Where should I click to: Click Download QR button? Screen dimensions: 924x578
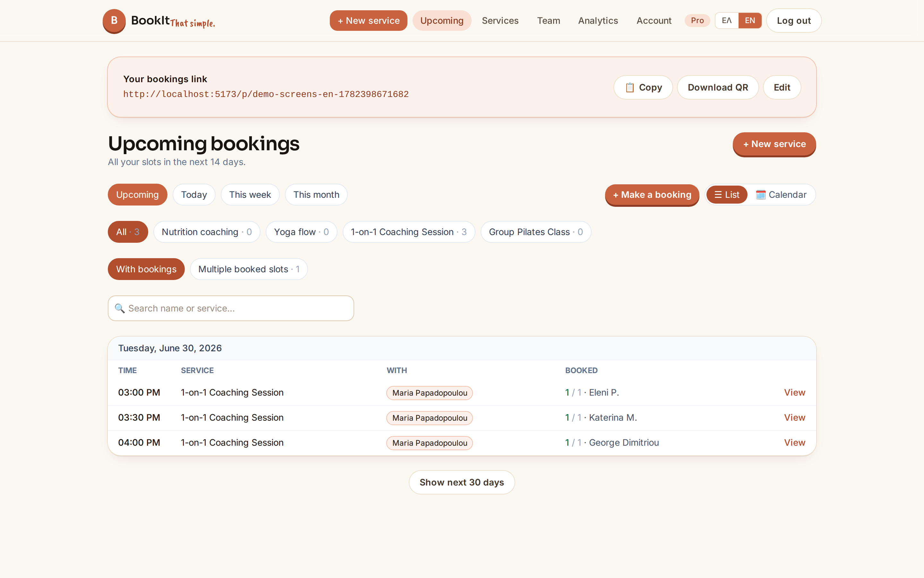(718, 88)
